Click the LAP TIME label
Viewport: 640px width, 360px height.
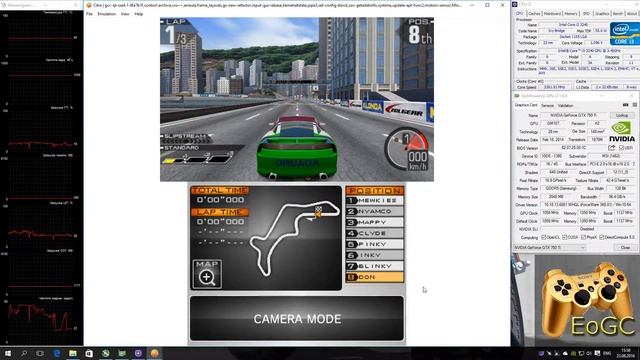tap(220, 212)
